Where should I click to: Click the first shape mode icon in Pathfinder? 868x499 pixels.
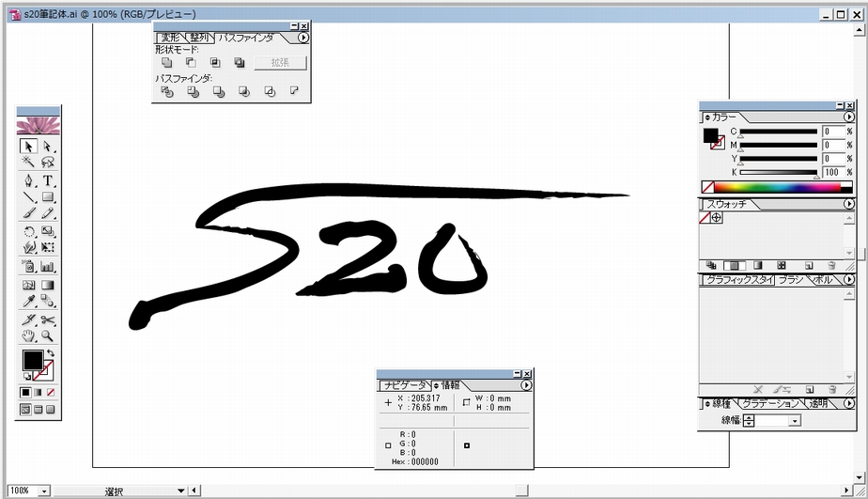pos(166,63)
